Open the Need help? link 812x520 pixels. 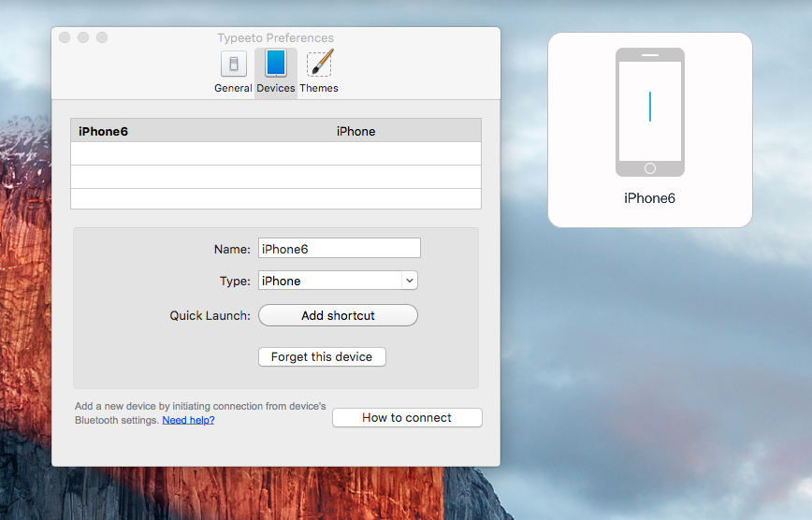(189, 420)
